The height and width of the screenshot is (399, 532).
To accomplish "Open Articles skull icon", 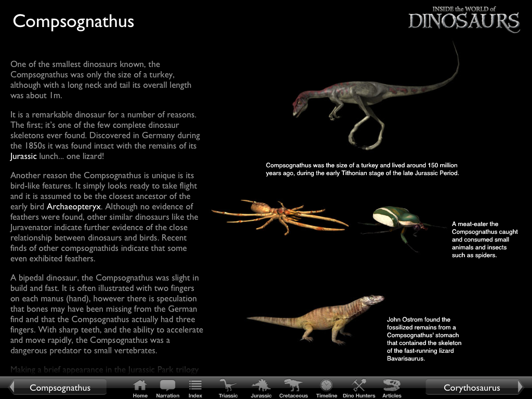I will point(392,389).
